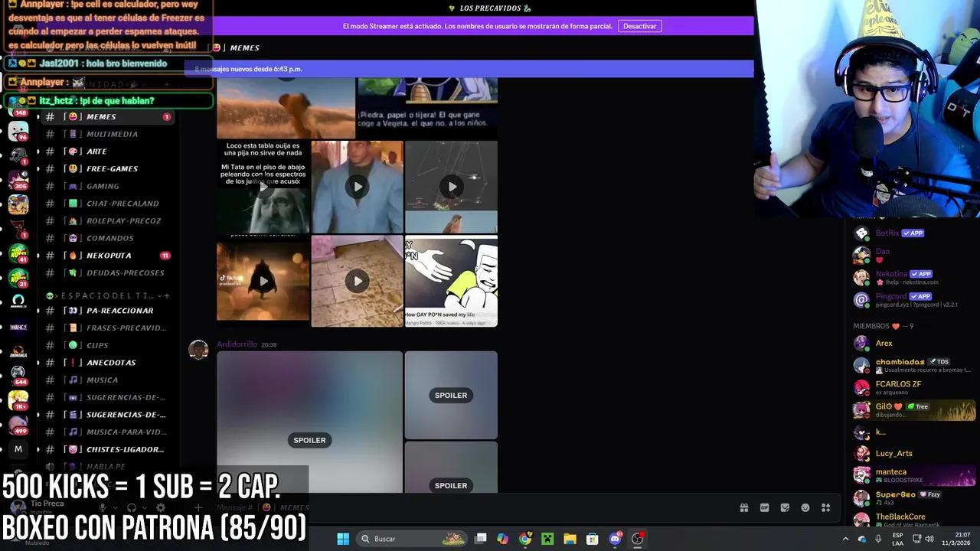This screenshot has height=551, width=980.
Task: Open the COMANDOS channel
Action: (x=107, y=238)
